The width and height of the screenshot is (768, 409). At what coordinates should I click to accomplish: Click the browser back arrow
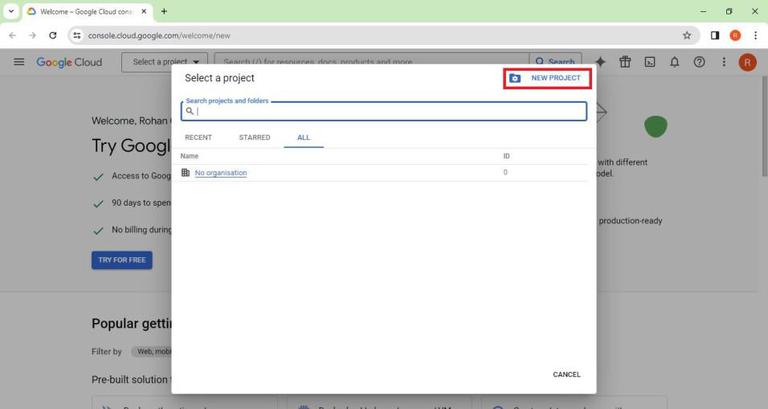click(x=12, y=35)
